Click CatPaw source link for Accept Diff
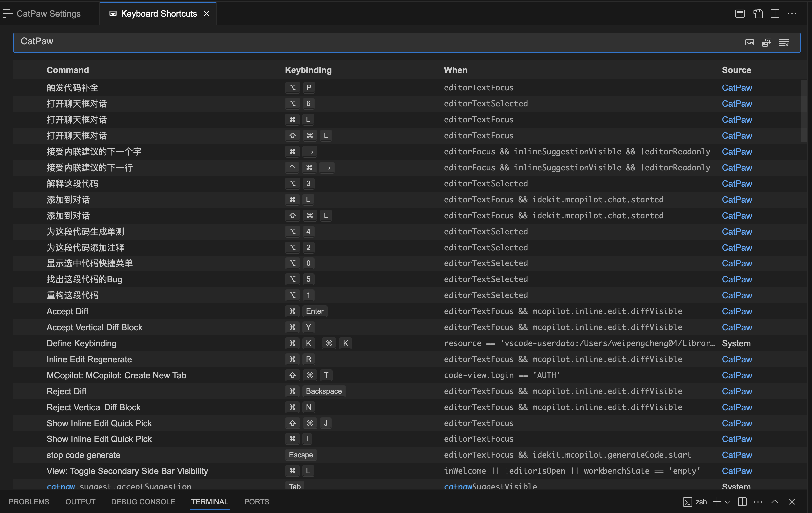Viewport: 812px width, 513px height. click(x=737, y=311)
